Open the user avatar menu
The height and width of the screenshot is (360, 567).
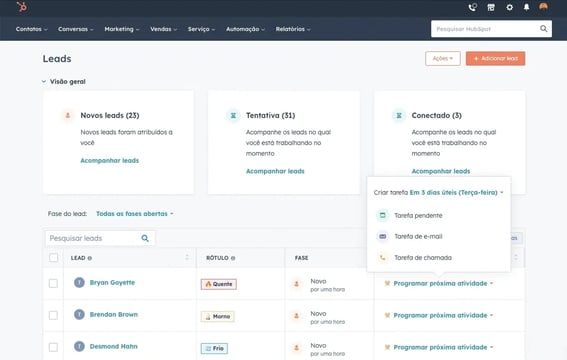(543, 7)
